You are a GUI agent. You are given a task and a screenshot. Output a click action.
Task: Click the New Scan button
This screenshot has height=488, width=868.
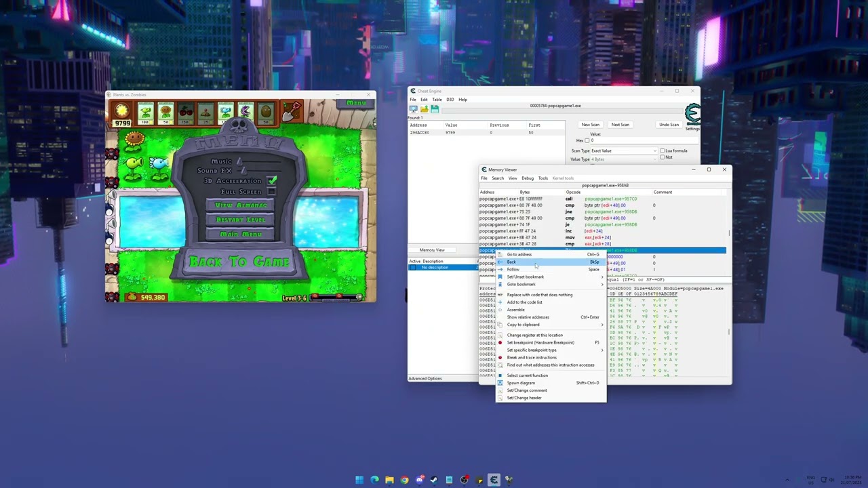[590, 125]
